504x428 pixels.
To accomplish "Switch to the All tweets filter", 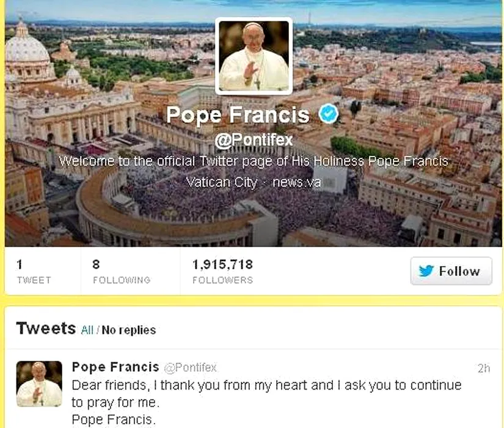I will click(x=87, y=330).
